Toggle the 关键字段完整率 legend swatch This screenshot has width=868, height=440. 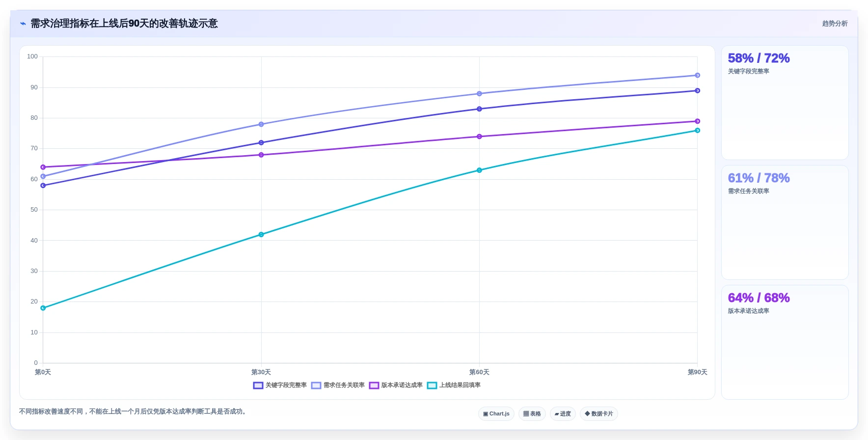click(258, 385)
